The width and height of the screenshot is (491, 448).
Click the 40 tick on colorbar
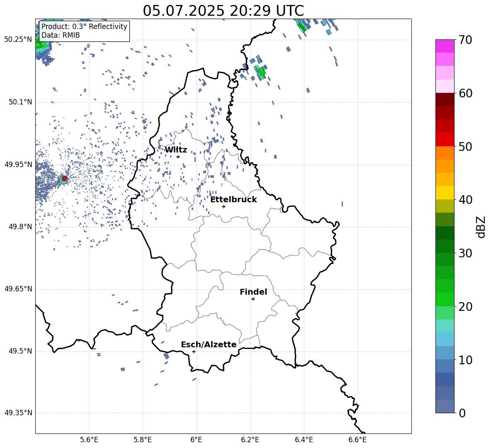pos(465,200)
